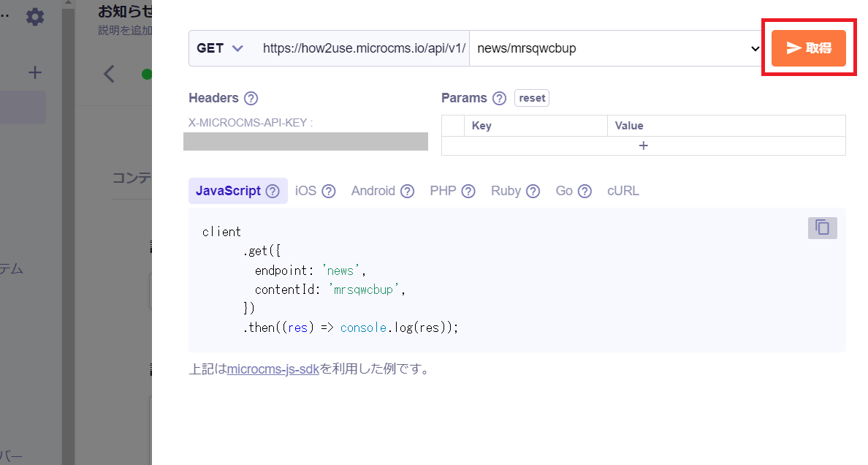Click the plus icon in the left sidebar

[x=34, y=72]
